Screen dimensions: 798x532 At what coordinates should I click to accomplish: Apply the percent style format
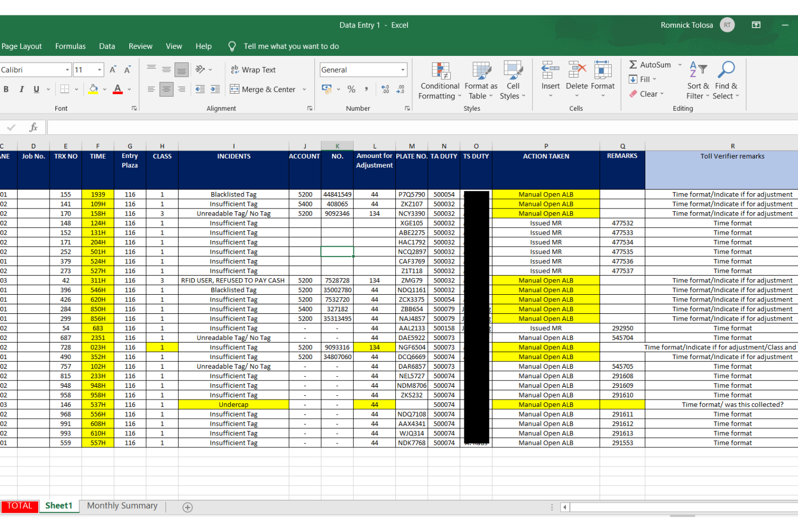click(351, 89)
